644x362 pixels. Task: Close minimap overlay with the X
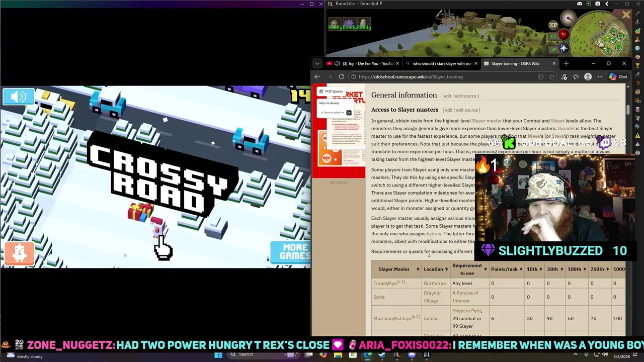(626, 15)
